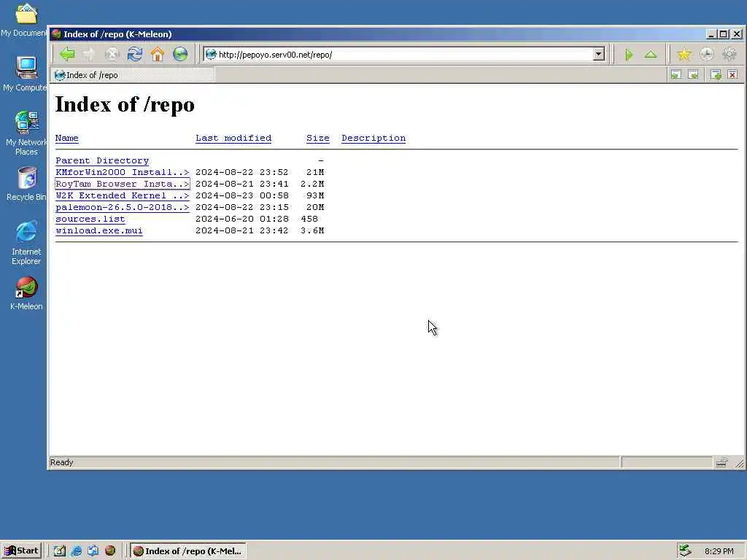Click the site globe icon in address bar

[211, 54]
